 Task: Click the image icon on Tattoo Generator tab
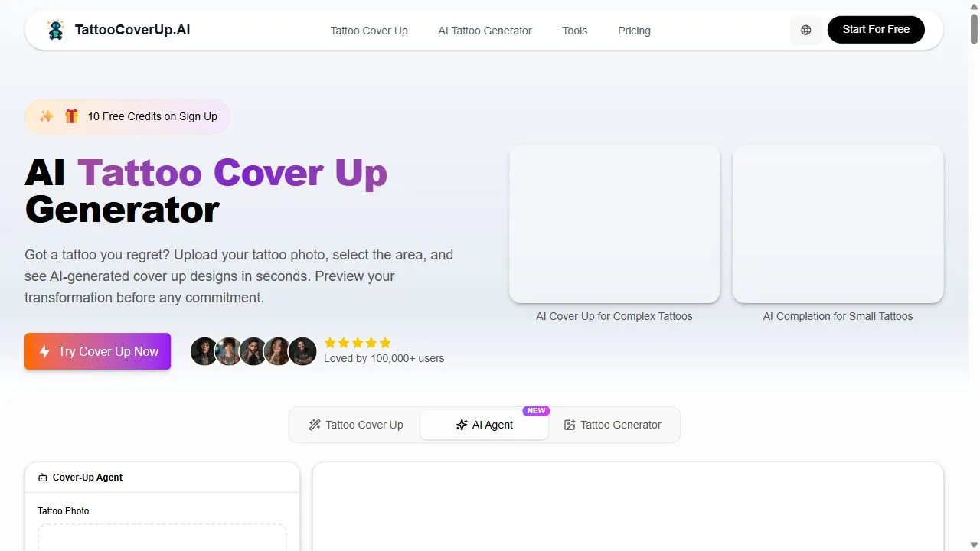tap(570, 425)
